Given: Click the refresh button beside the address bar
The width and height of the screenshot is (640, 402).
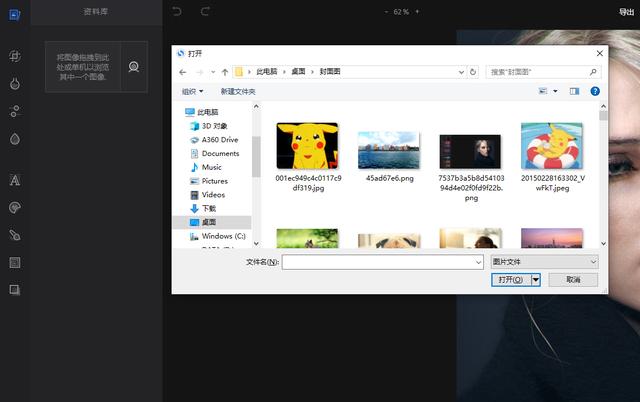Looking at the screenshot, I should (474, 72).
